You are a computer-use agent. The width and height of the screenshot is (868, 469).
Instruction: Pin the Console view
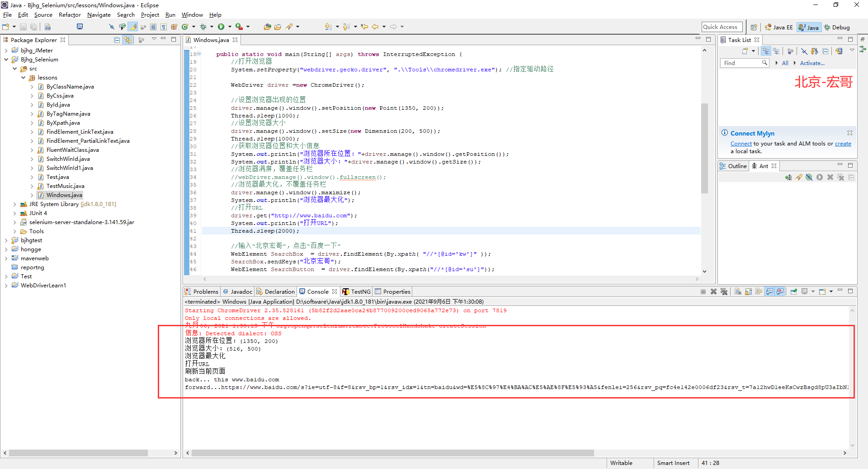point(794,291)
